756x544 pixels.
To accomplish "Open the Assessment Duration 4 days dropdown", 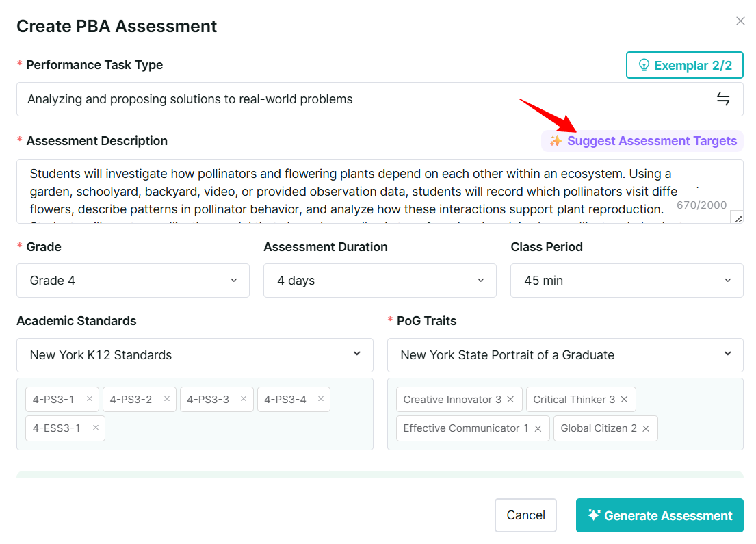I will pyautogui.click(x=380, y=280).
